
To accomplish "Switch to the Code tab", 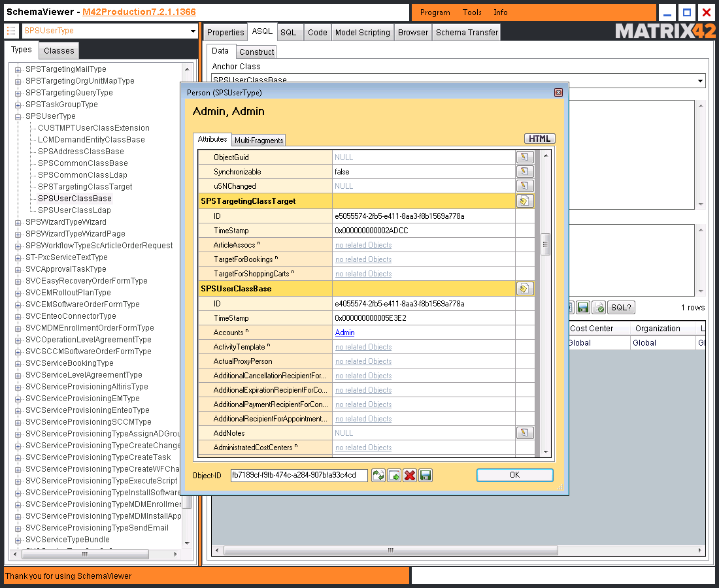I will pyautogui.click(x=317, y=33).
